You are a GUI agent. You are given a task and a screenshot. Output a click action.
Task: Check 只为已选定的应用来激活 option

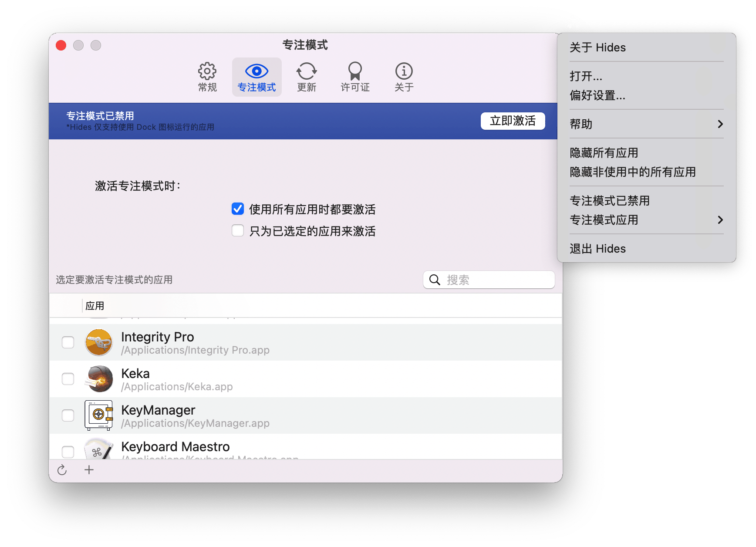238,230
